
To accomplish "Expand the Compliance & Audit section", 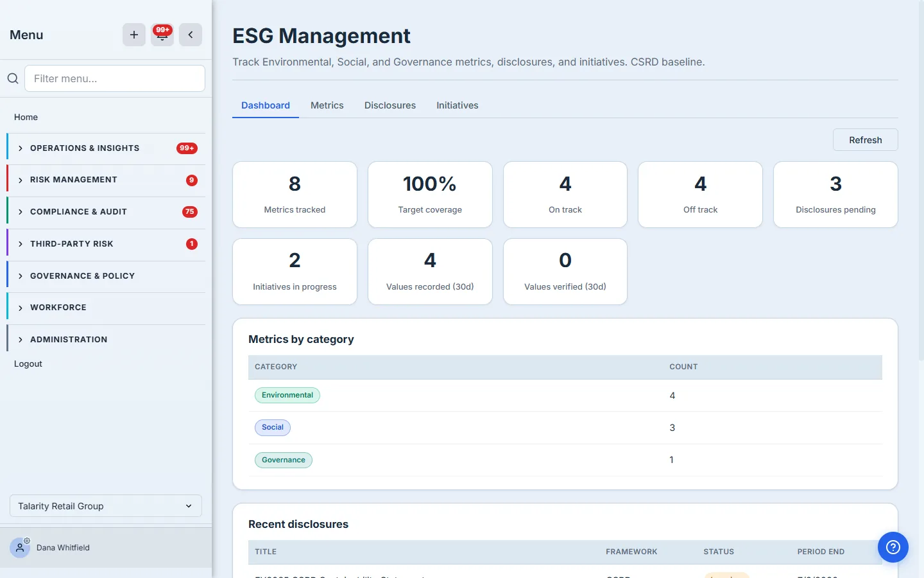I will pos(106,212).
